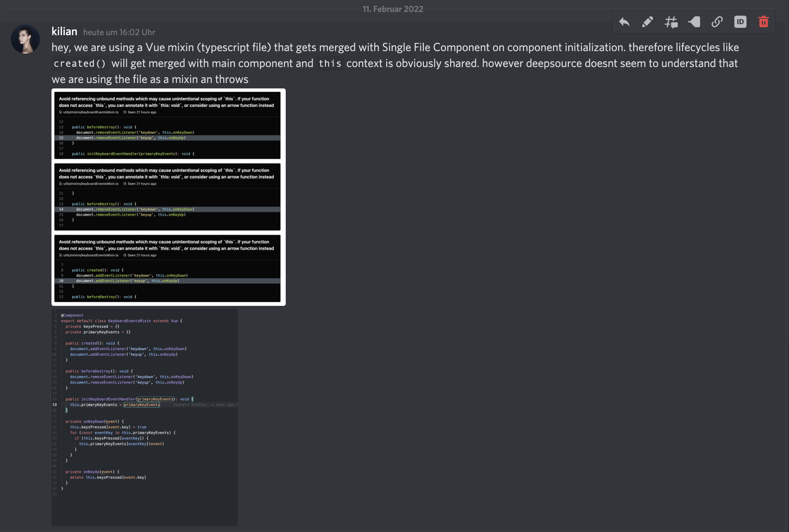This screenshot has height=532, width=789.
Task: Click the warning card highlighting line 10
Action: [167, 268]
